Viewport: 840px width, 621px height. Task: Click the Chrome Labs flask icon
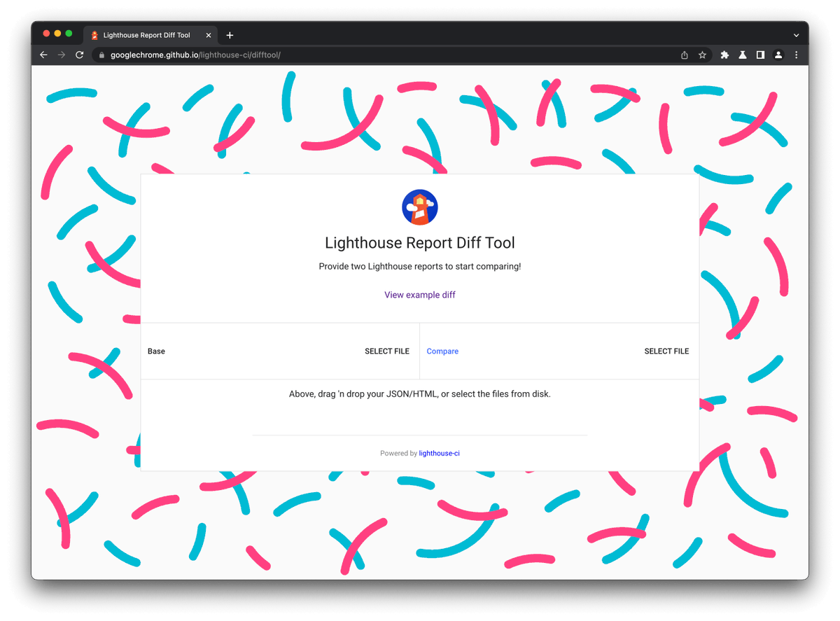[743, 55]
